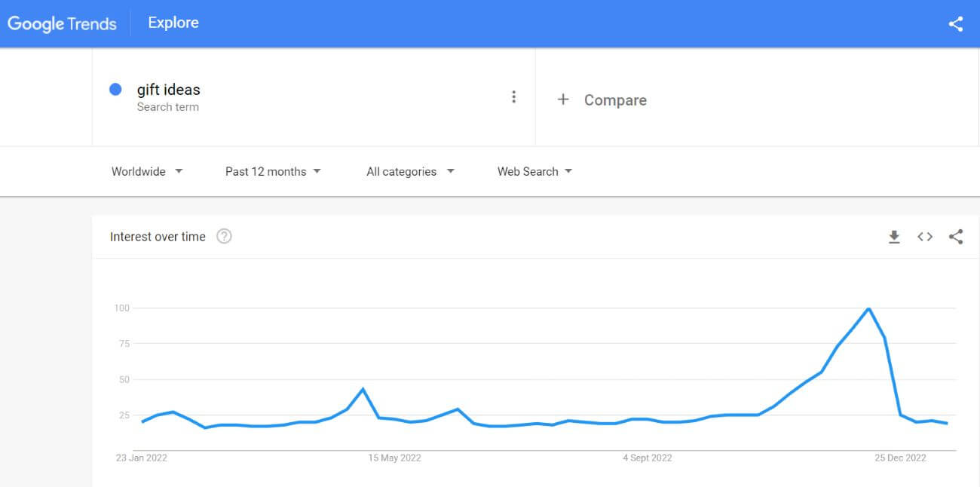This screenshot has width=980, height=487.
Task: Open the embed code icon for the chart
Action: (x=925, y=237)
